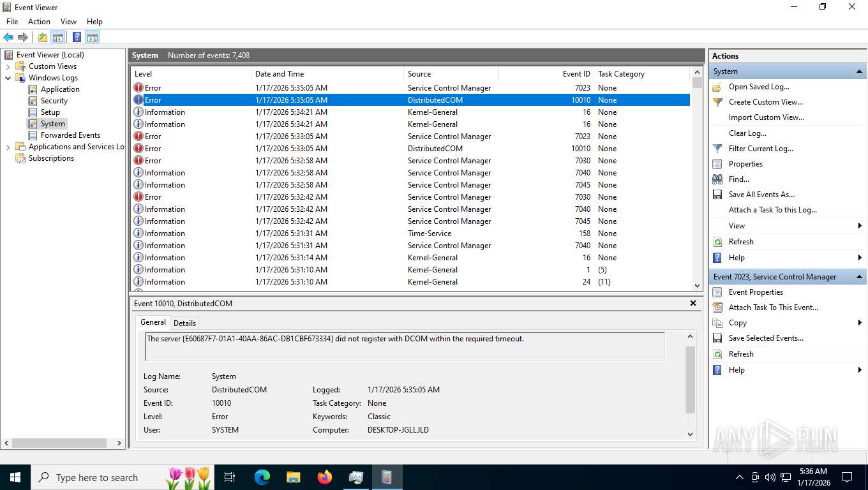
Task: Open the Windows Start menu
Action: click(15, 477)
